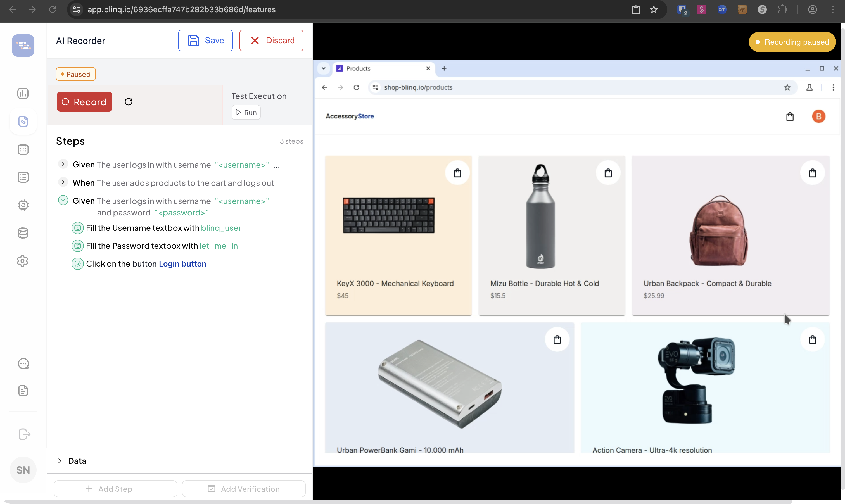845x504 pixels.
Task: Add Mizu Bottle to cart
Action: [x=608, y=173]
